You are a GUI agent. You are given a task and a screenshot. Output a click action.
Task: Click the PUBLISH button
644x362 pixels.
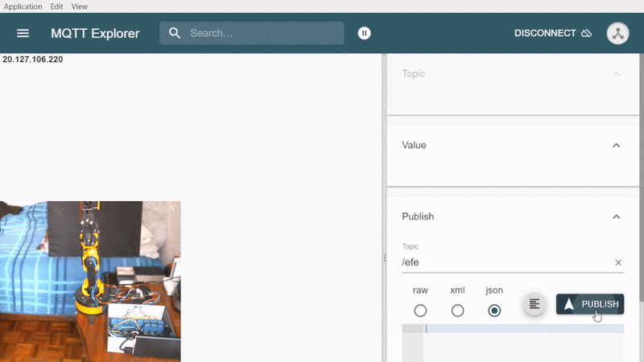590,304
